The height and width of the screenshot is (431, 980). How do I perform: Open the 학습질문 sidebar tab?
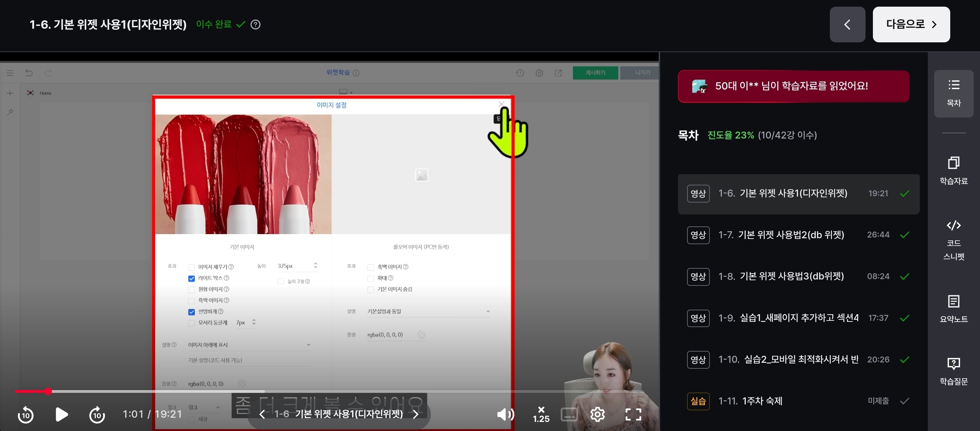click(x=953, y=371)
